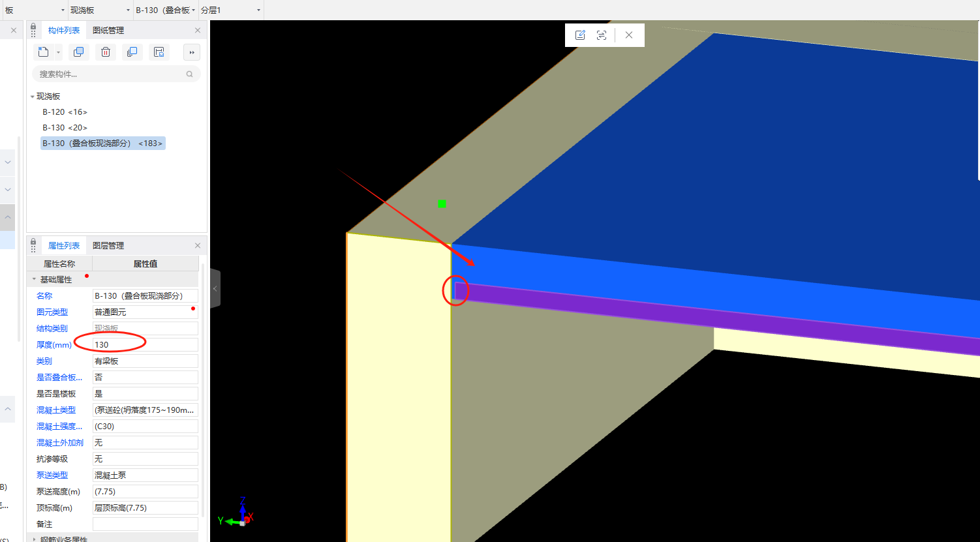This screenshot has height=542, width=980.
Task: Click the 图元类型 property name link
Action: click(52, 312)
